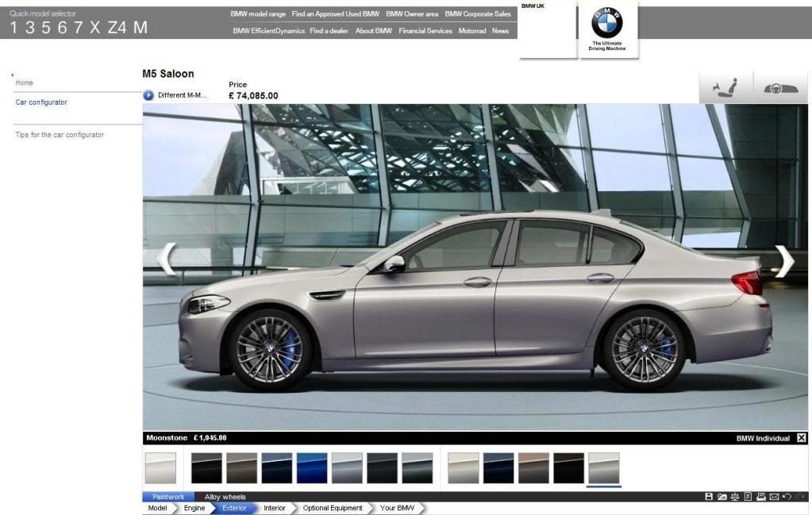Open Tips for the car configurator
The height and width of the screenshot is (515, 812).
(60, 135)
